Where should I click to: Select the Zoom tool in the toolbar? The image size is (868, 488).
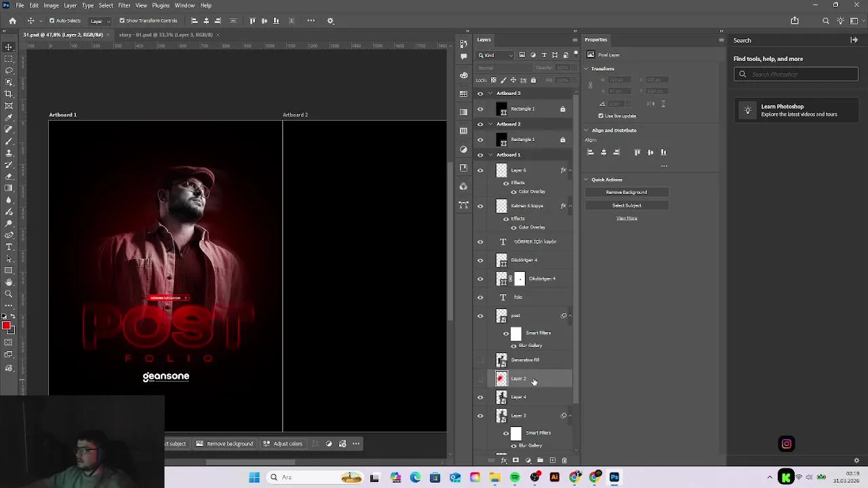[9, 293]
